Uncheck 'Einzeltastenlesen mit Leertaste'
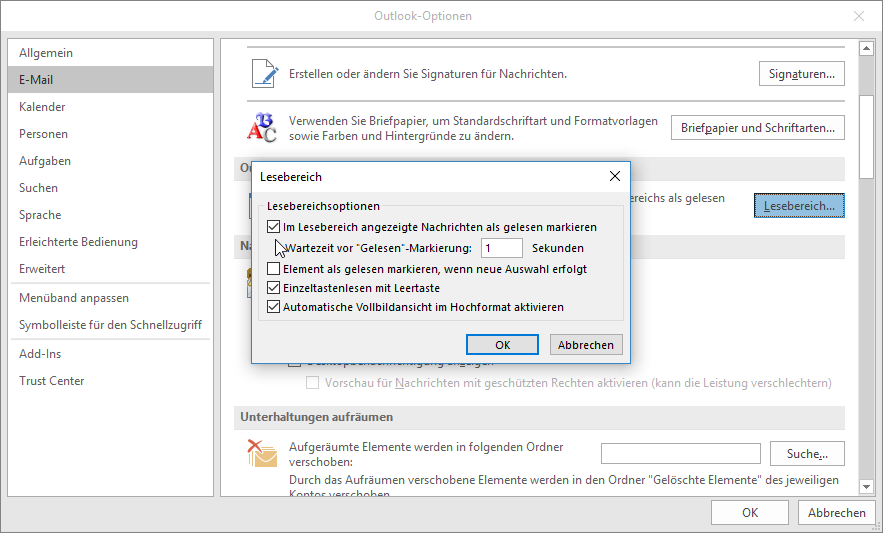 pos(274,288)
